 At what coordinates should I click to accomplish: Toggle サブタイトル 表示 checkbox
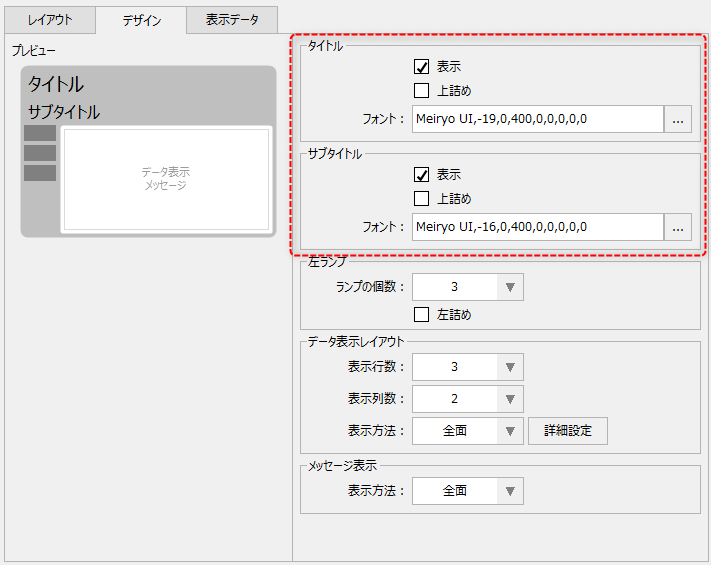coord(422,174)
